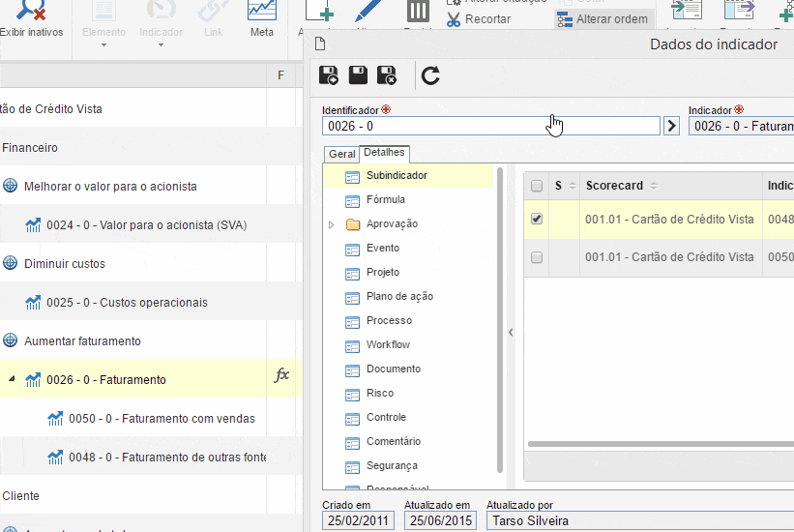Toggle the select-all checkbox in grid header

[537, 186]
